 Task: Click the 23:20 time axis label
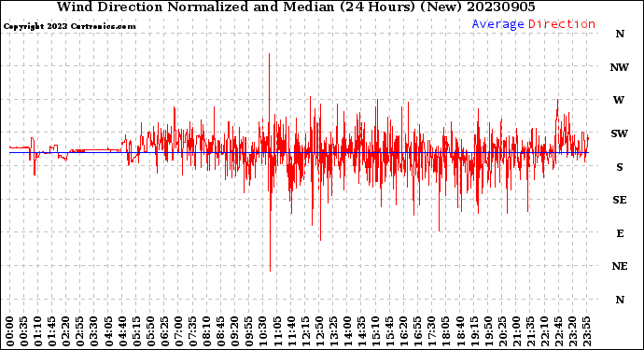pyautogui.click(x=572, y=331)
